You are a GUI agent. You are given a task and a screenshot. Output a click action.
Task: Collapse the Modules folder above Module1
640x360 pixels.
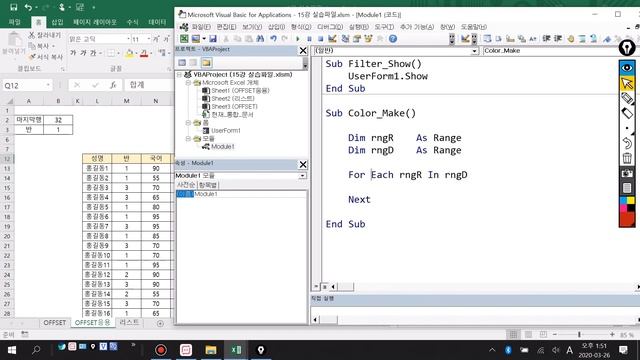point(188,139)
